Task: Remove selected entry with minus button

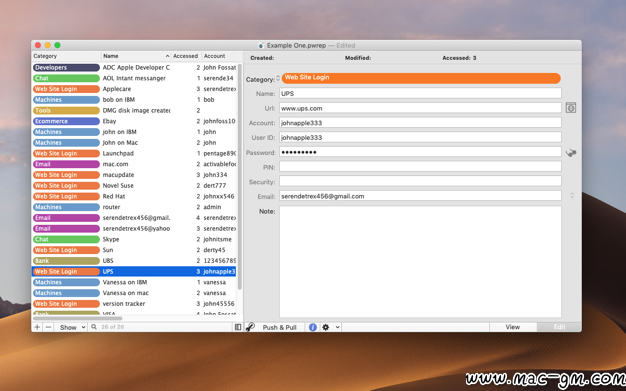Action: point(48,327)
